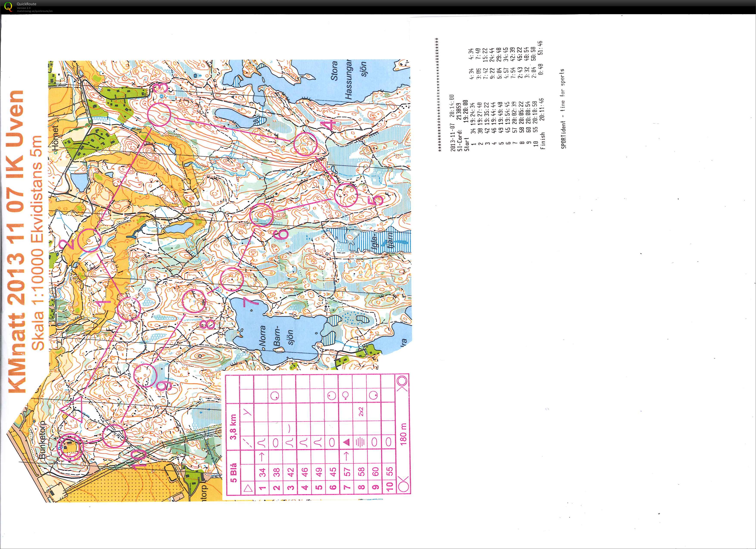Click the Version 2.4 label
Image resolution: width=756 pixels, height=549 pixels.
tap(24, 8)
